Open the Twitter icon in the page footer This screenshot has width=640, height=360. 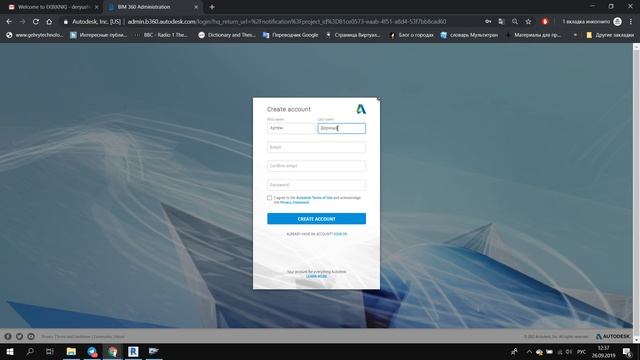[x=19, y=336]
